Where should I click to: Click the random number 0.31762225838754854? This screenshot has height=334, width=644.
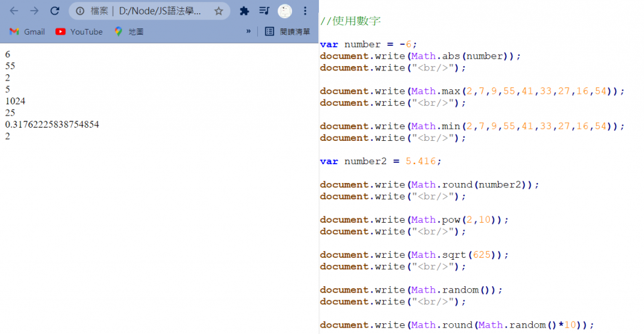[52, 125]
